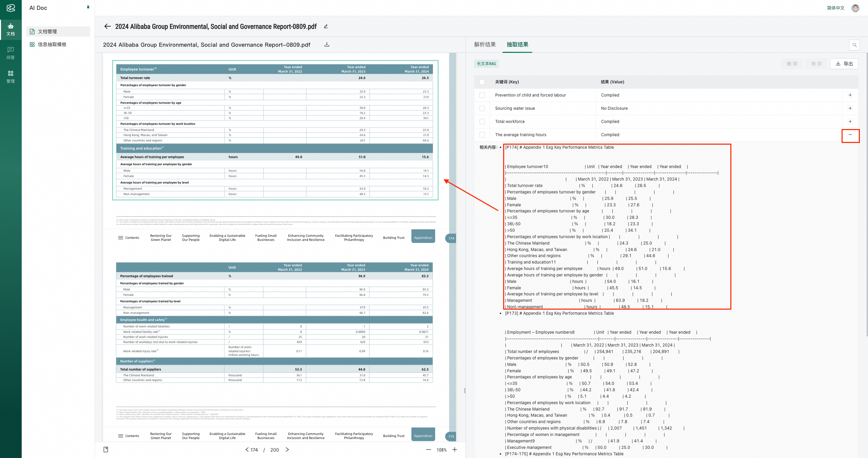Click Facilitating Participatory Philanthropy on page 174
The height and width of the screenshot is (458, 868).
click(354, 237)
